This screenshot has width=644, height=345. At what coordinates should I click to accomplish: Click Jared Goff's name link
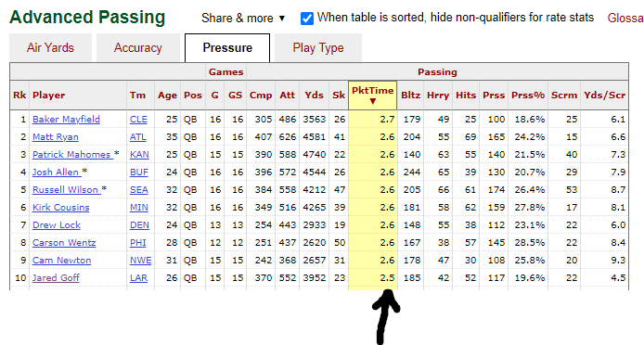pos(56,278)
